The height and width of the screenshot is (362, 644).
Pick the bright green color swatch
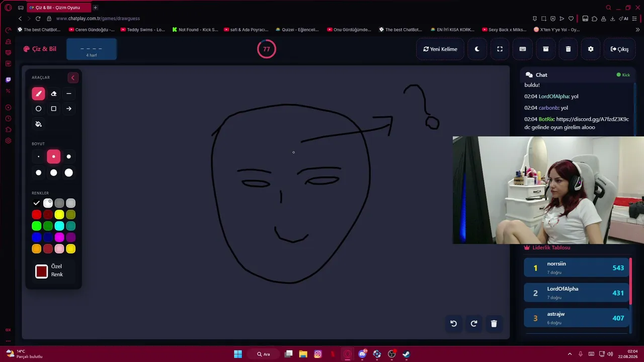(36, 226)
